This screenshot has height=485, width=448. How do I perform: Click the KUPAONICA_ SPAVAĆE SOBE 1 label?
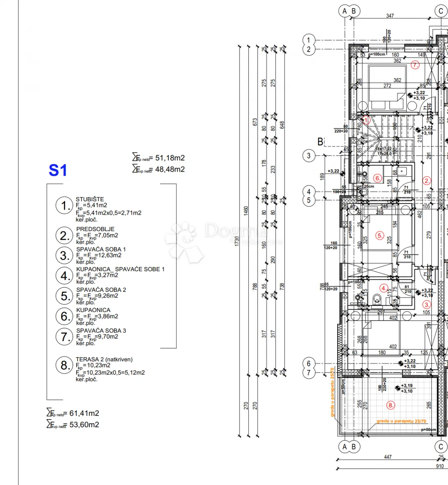pos(120,269)
